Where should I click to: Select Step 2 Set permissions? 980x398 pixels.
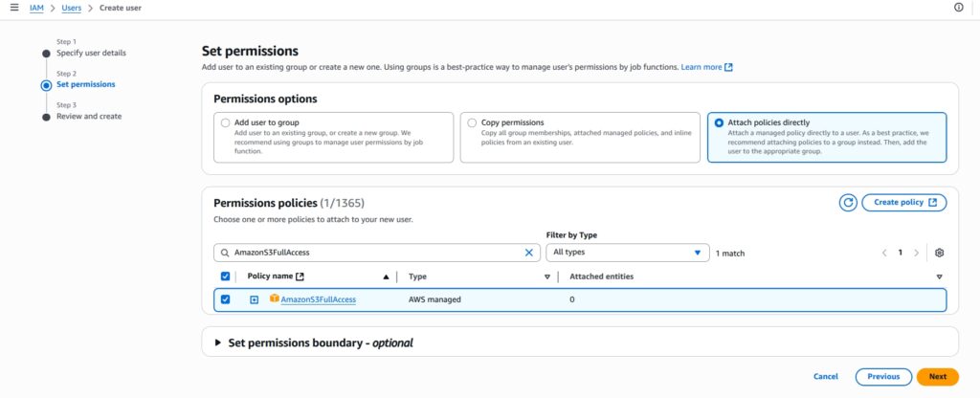coord(85,84)
